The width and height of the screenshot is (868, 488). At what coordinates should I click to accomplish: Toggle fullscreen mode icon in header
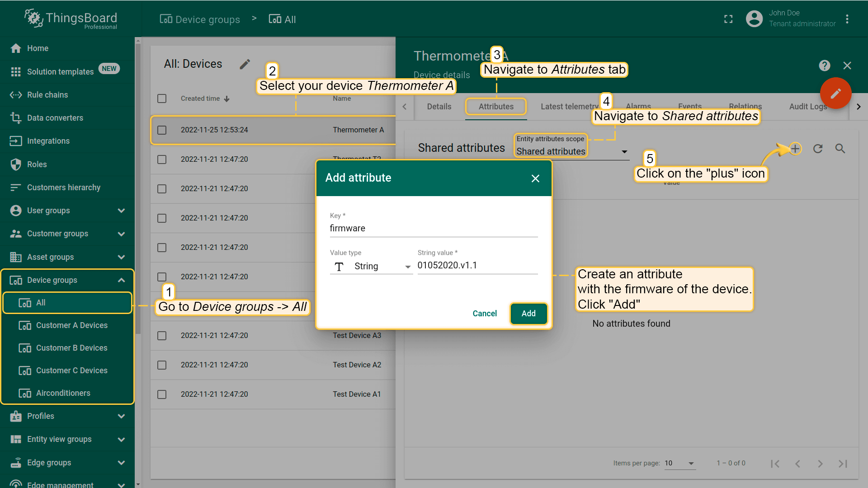tap(728, 19)
